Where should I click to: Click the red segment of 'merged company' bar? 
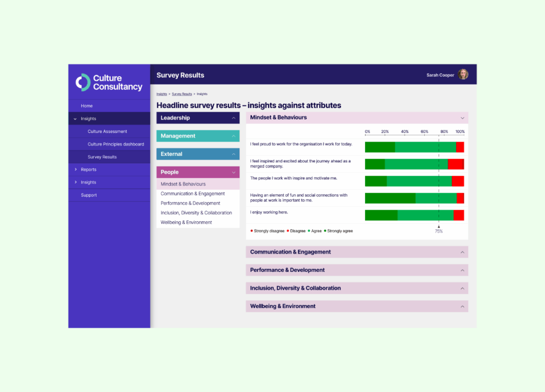point(456,164)
